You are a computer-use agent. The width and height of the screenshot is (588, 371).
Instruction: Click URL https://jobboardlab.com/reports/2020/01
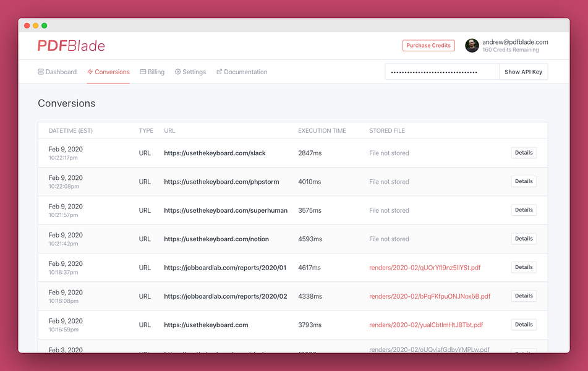pyautogui.click(x=225, y=268)
